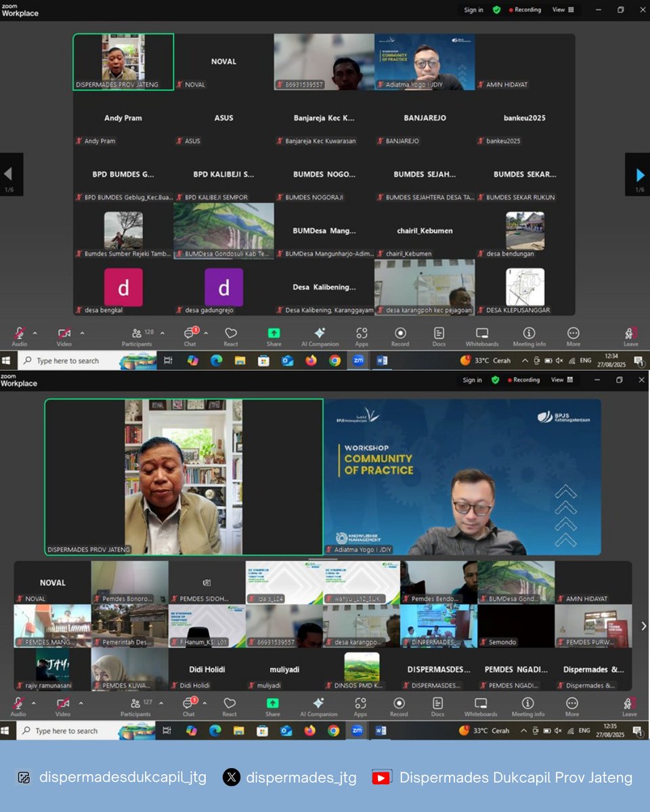The height and width of the screenshot is (812, 650).
Task: Open More options in gallery-view Zoom toolbar
Action: [573, 336]
